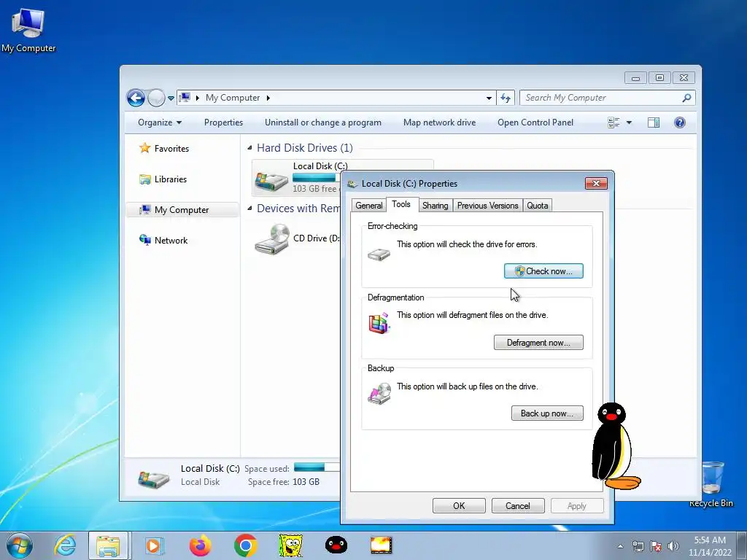Expand the arrow after My Computer breadcrumb
The height and width of the screenshot is (560, 747).
pos(268,98)
